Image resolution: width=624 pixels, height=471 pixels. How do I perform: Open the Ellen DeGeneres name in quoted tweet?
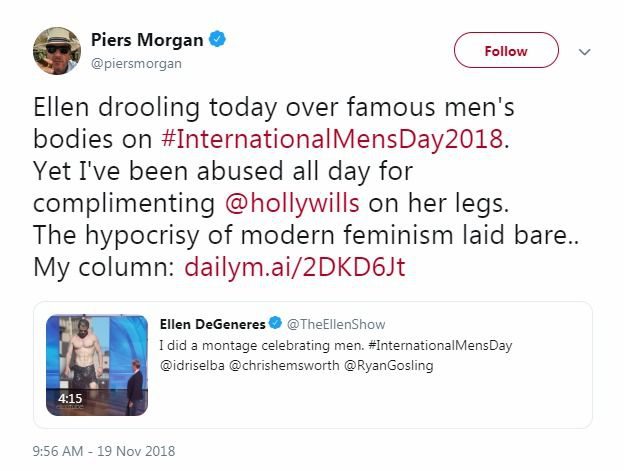pyautogui.click(x=213, y=324)
